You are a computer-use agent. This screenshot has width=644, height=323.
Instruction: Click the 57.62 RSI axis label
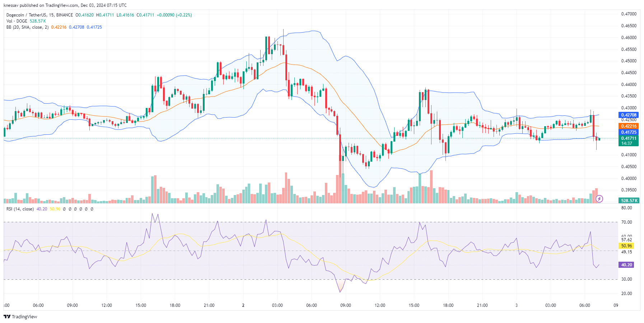tap(626, 240)
